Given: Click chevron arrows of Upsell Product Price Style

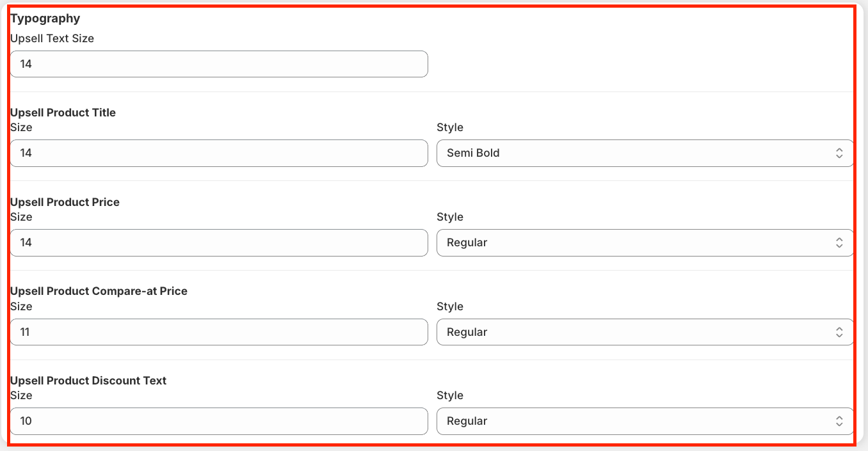Looking at the screenshot, I should [x=839, y=243].
